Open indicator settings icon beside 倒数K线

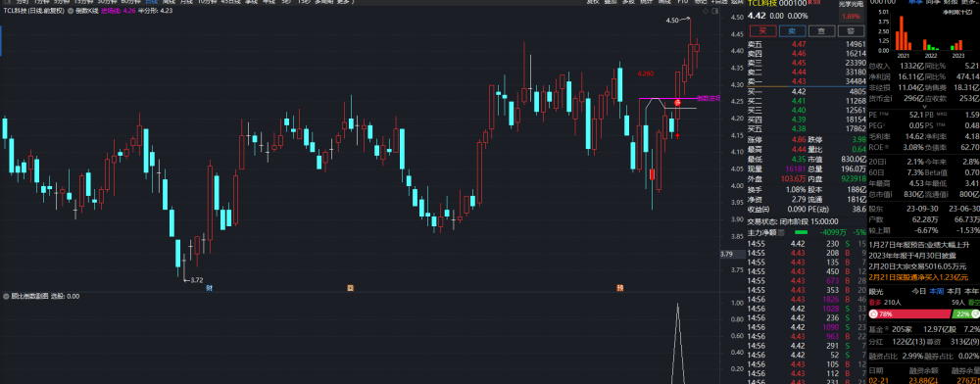[x=70, y=11]
